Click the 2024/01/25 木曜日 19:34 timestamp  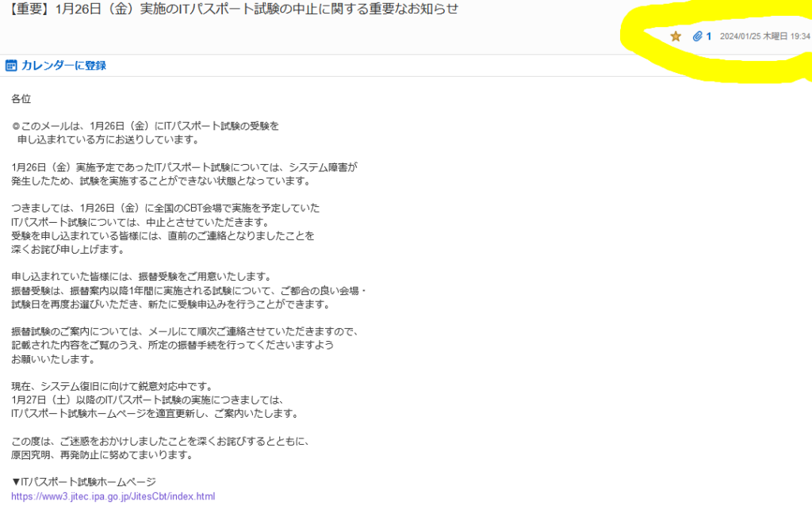[764, 36]
